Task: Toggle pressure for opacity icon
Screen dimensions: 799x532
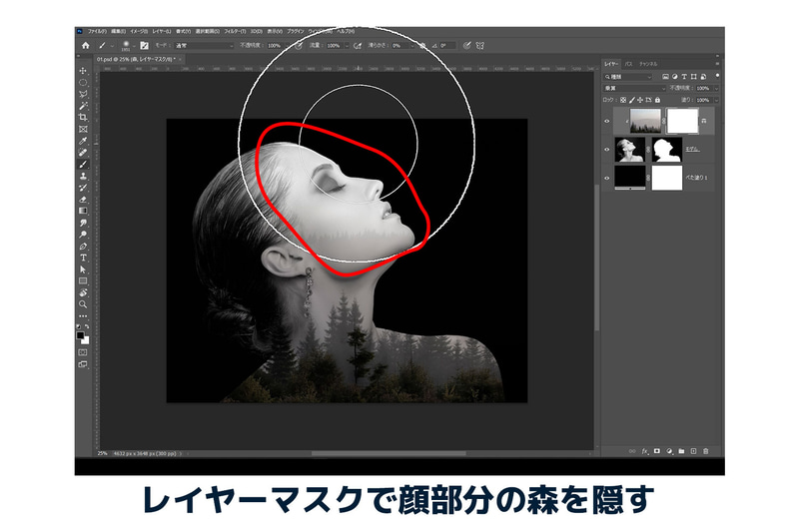Action: tap(299, 45)
